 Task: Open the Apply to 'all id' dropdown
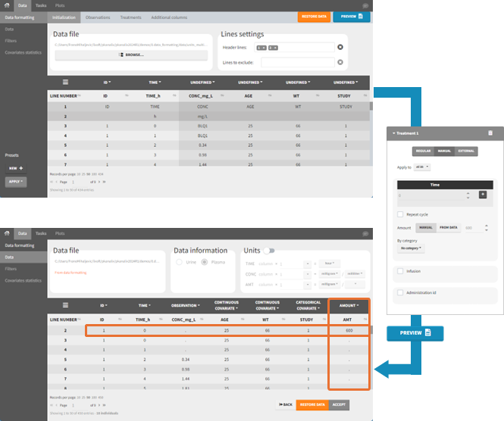423,167
